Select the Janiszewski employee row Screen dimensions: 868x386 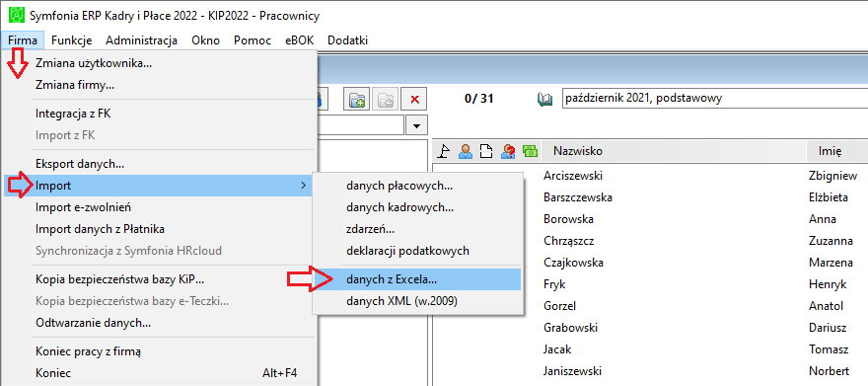650,371
